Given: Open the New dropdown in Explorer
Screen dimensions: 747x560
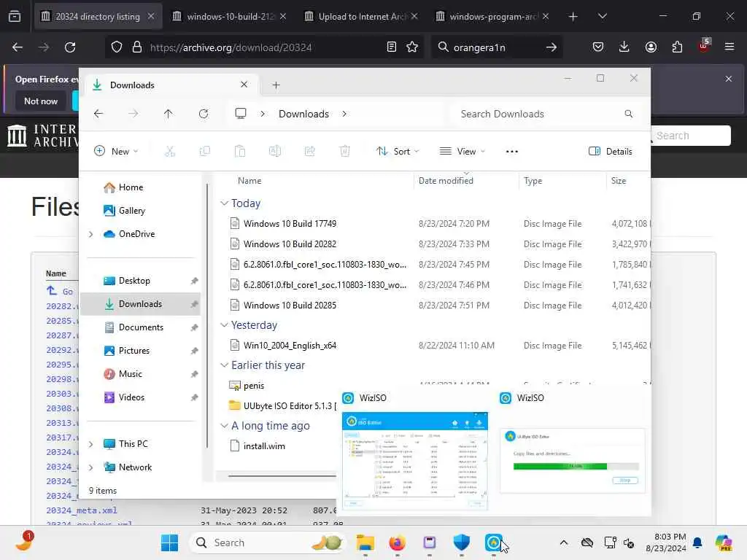Looking at the screenshot, I should (116, 152).
